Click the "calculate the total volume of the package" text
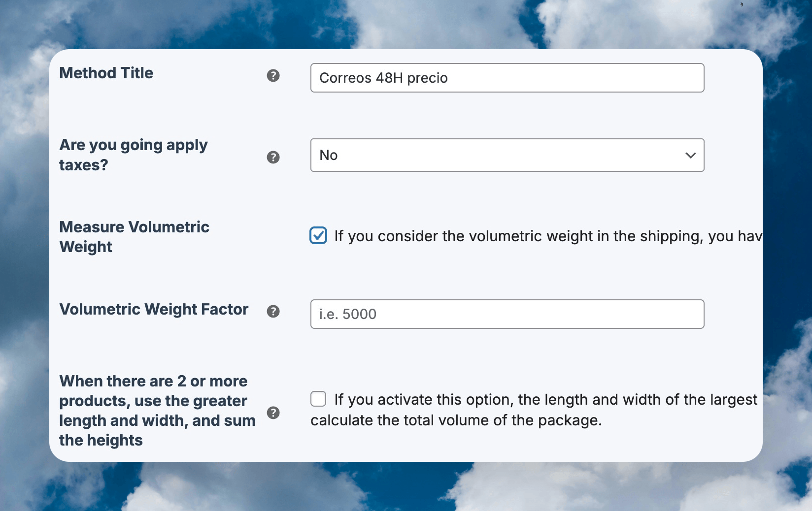Viewport: 812px width, 511px height. pyautogui.click(x=456, y=420)
